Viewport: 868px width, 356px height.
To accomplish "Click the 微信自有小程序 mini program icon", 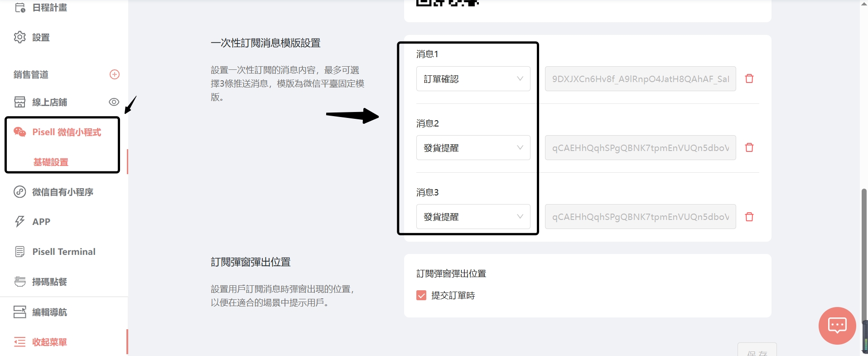I will coord(20,192).
